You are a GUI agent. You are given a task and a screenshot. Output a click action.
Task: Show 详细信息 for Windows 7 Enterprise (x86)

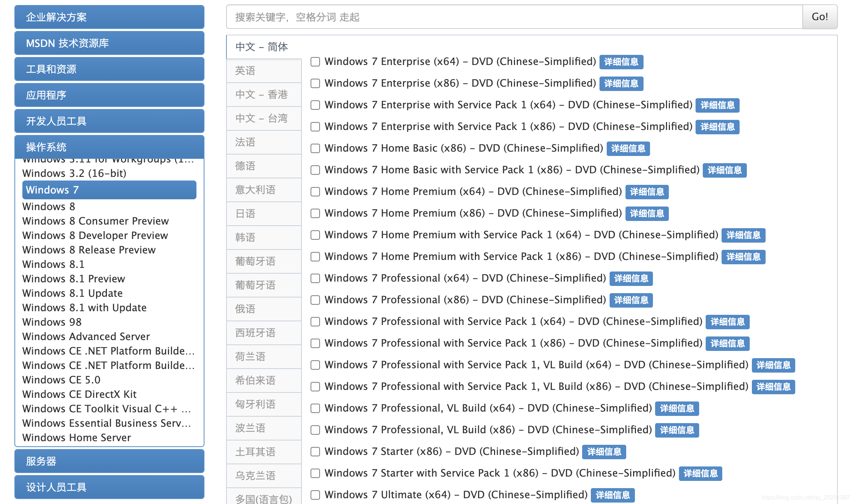click(621, 83)
